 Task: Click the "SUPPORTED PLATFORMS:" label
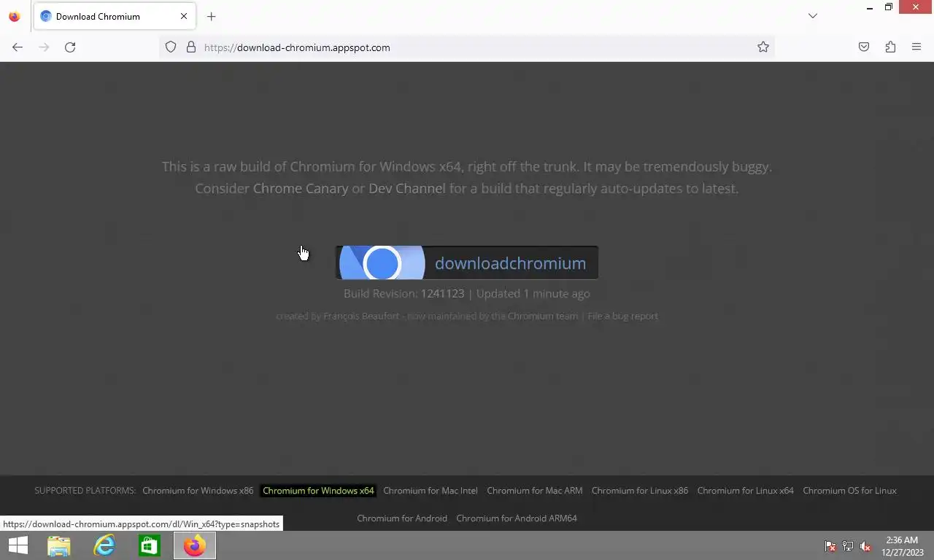[85, 491]
